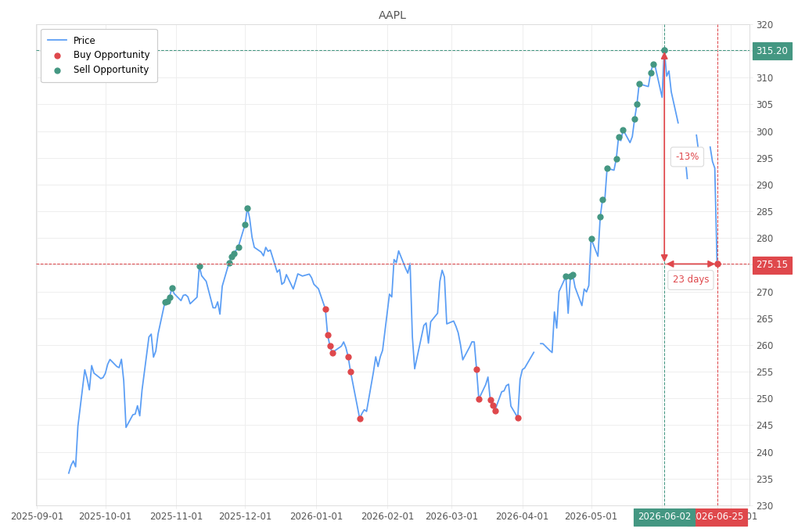Click the red Buy Opportunity legend dot
Image resolution: width=798 pixels, height=532 pixels.
click(58, 56)
